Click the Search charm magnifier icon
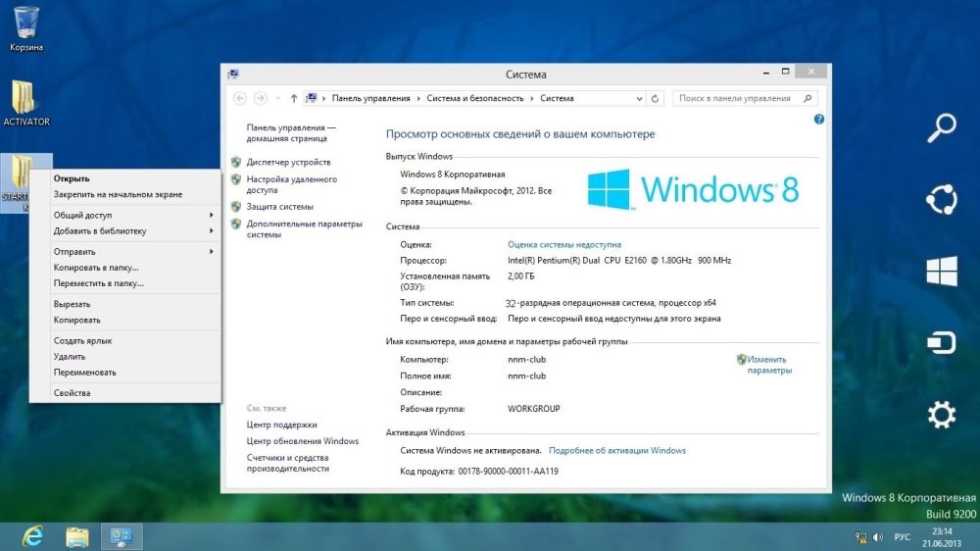 click(x=941, y=127)
